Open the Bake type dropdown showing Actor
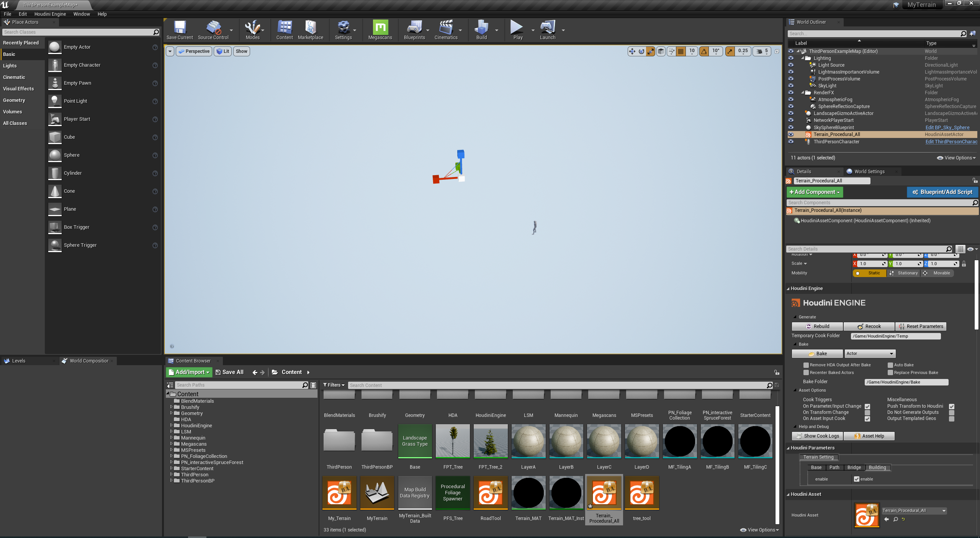Screen dimensions: 980x538 click(870, 354)
